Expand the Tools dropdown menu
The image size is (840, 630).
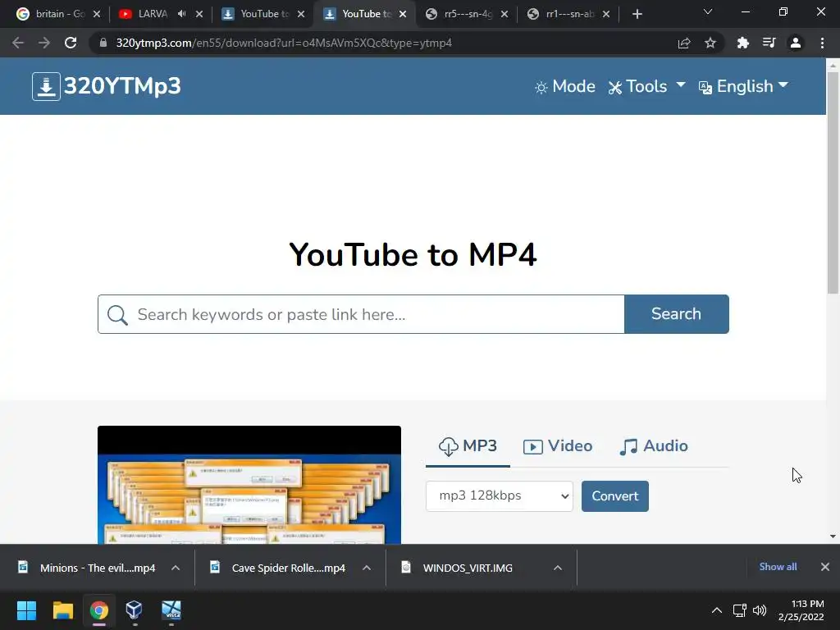[646, 86]
